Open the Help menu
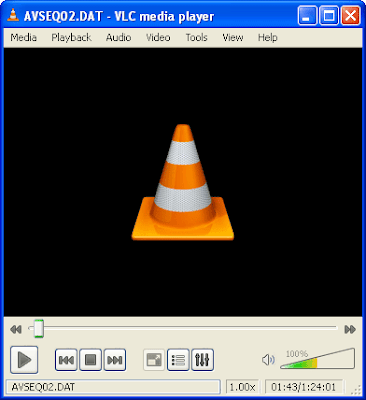Viewport: 366px width, 400px height. point(267,37)
